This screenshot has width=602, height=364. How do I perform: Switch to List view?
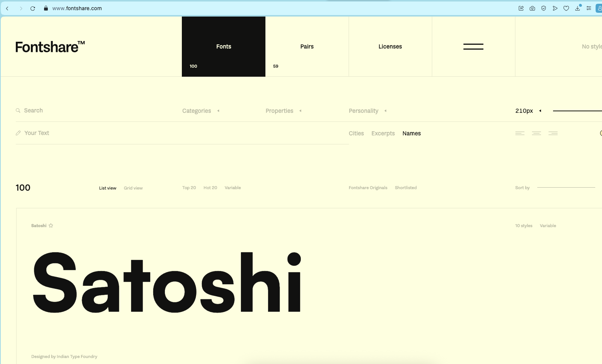(x=108, y=188)
